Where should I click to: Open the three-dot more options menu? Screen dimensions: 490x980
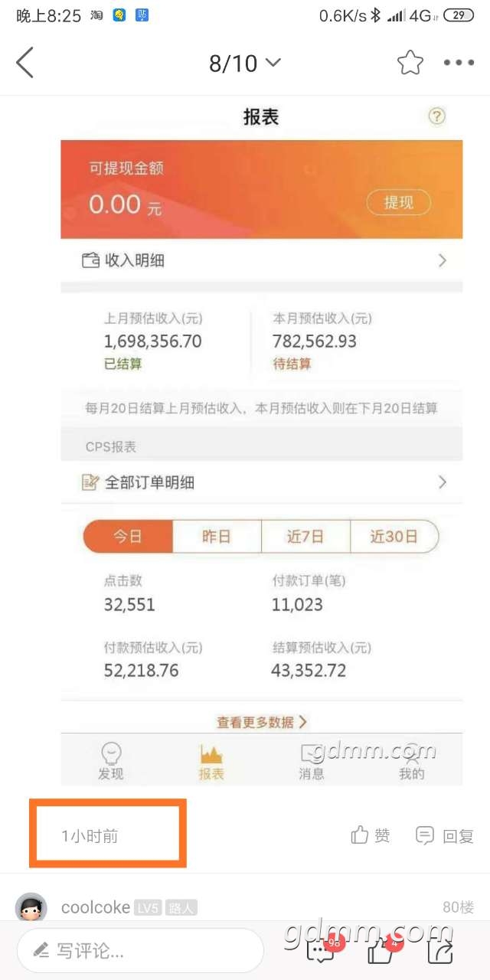click(x=459, y=63)
